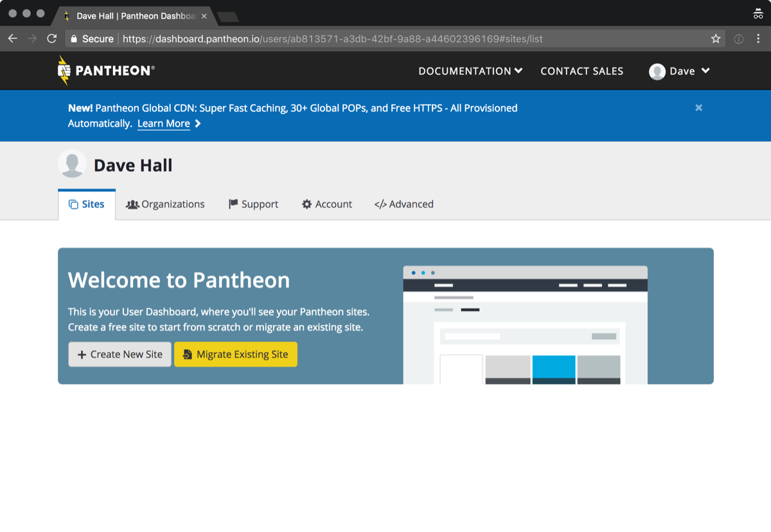771x532 pixels.
Task: Bookmark this page with the star icon
Action: pyautogui.click(x=716, y=39)
